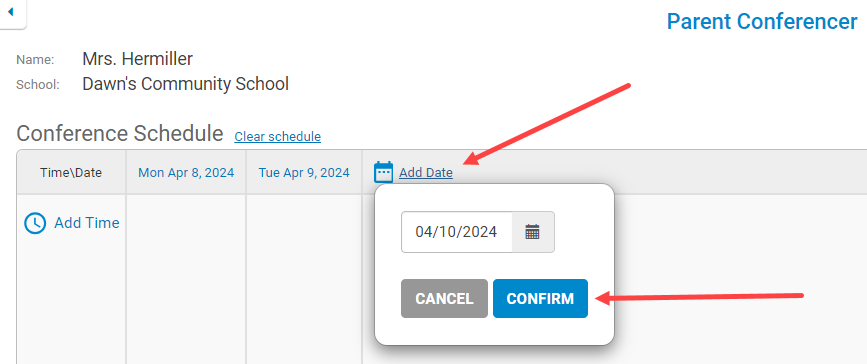
Task: Click the Time\Date header cell
Action: [71, 173]
